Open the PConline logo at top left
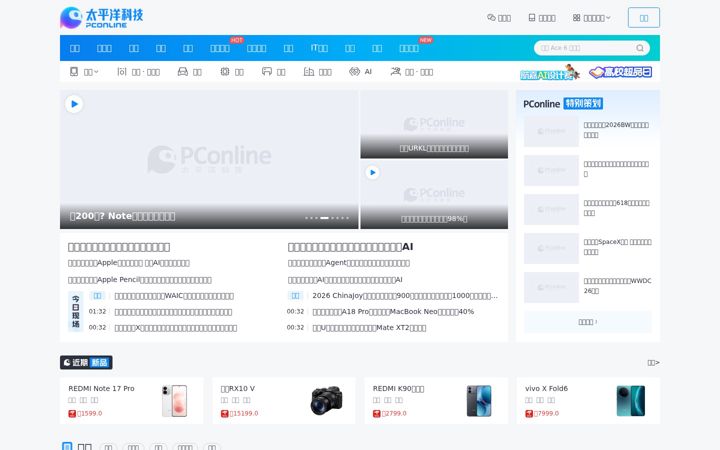 [101, 17]
